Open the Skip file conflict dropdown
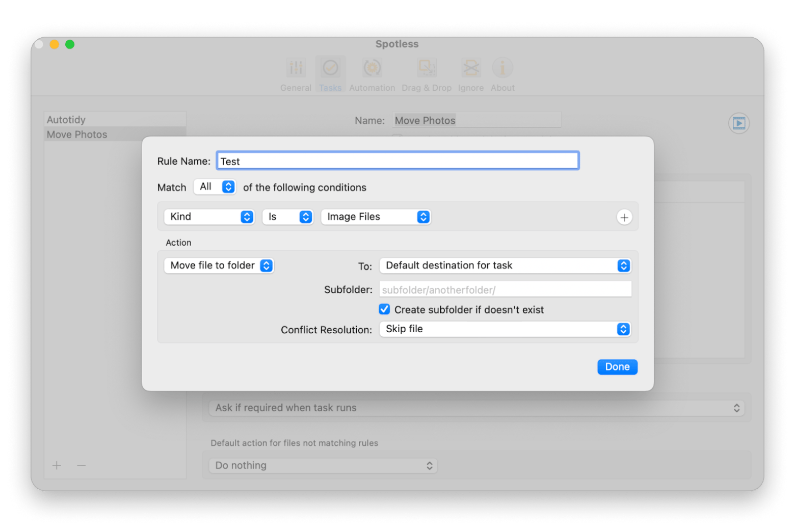Image resolution: width=795 pixels, height=532 pixels. point(505,329)
